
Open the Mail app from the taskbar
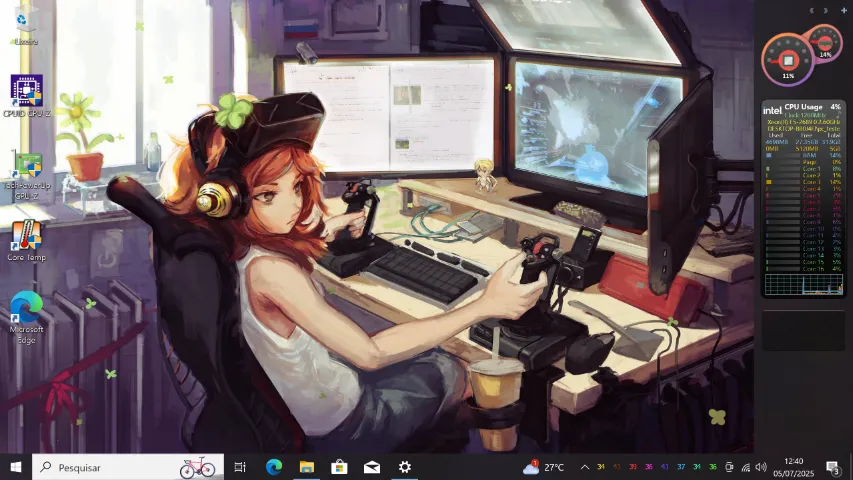372,467
